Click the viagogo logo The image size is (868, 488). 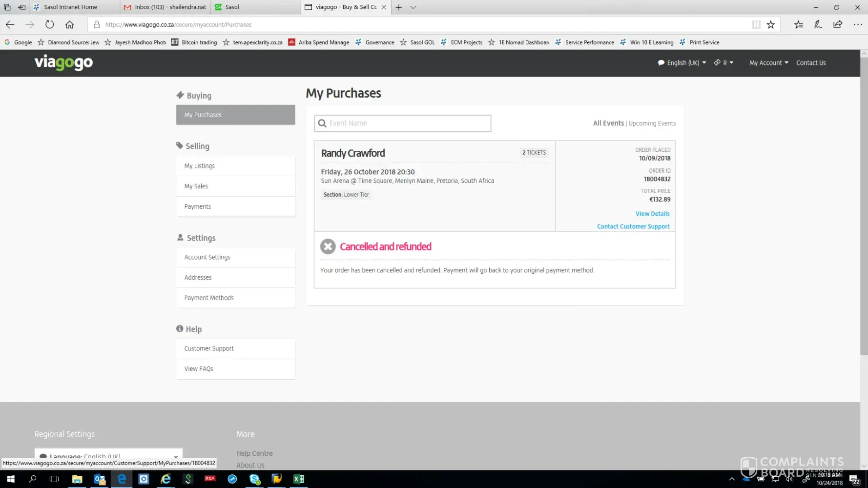click(x=63, y=62)
